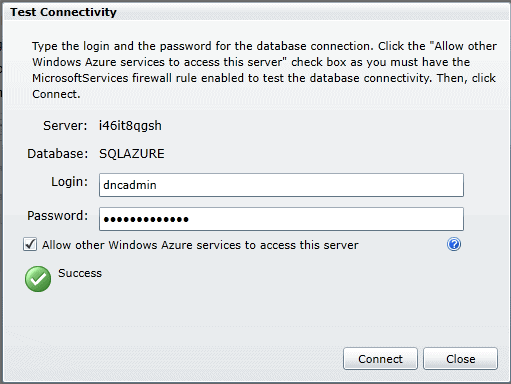Focus the Login field containing dncadmin
Screen dimensions: 511x384
pyautogui.click(x=281, y=185)
